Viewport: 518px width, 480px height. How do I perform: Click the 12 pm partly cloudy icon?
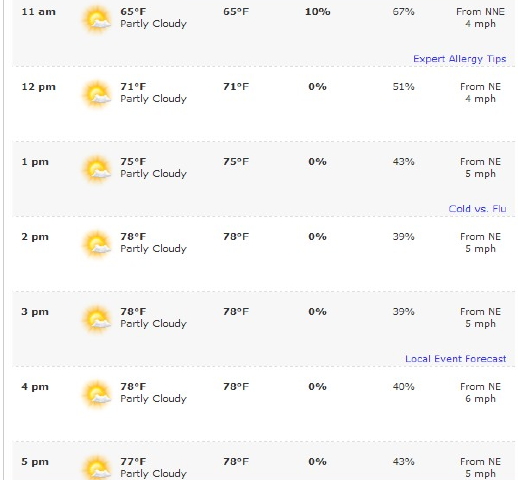pyautogui.click(x=97, y=94)
